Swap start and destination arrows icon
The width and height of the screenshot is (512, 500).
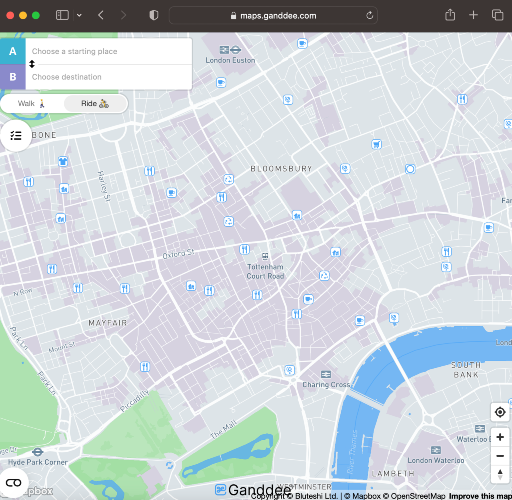(x=32, y=64)
